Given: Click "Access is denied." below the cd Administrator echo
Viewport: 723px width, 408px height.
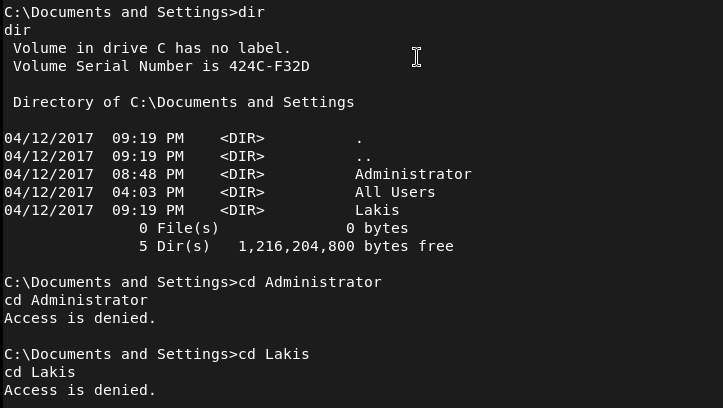Looking at the screenshot, I should pos(80,318).
